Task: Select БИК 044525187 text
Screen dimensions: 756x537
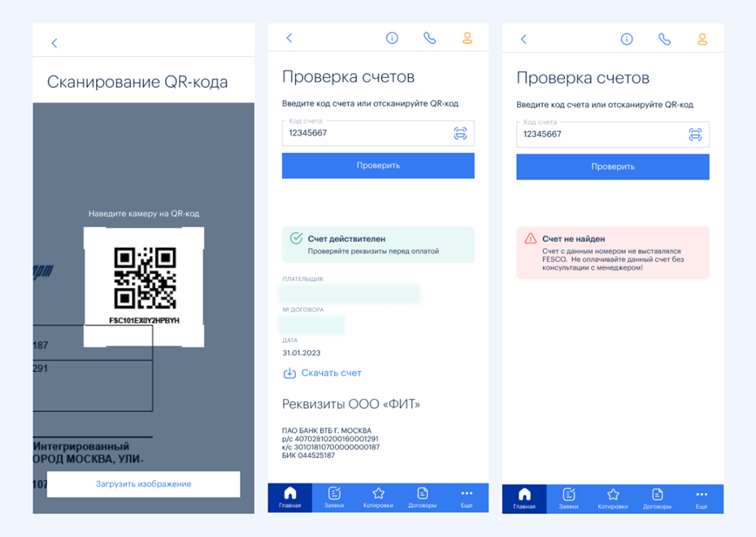Action: pyautogui.click(x=308, y=456)
